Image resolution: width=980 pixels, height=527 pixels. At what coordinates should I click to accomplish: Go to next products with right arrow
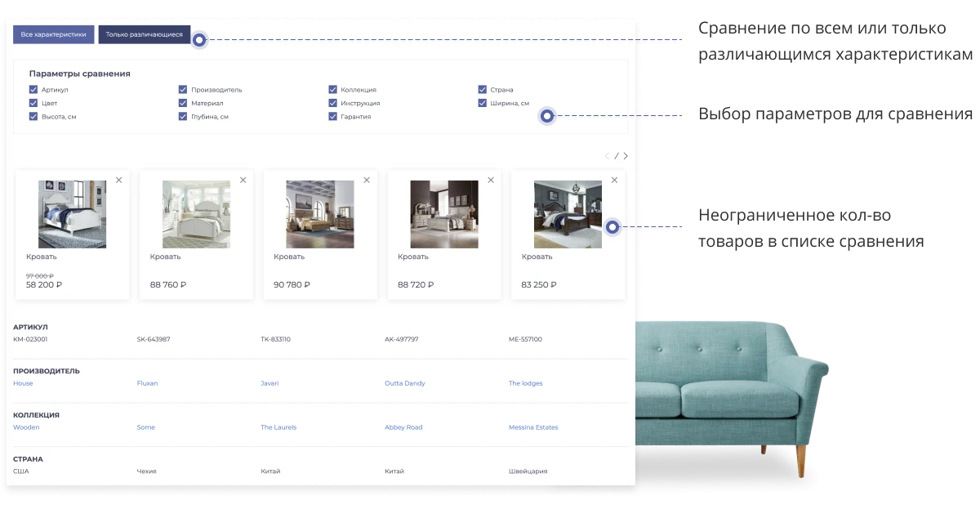pyautogui.click(x=626, y=155)
